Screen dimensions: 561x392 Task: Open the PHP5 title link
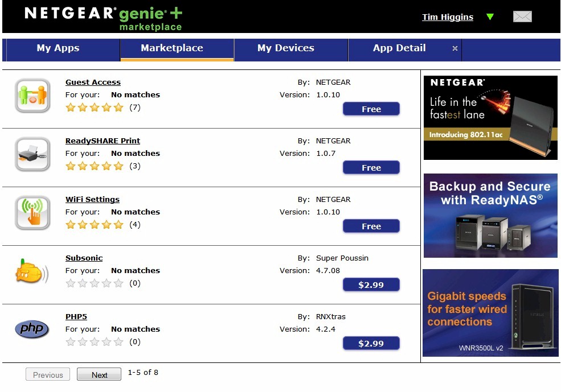pyautogui.click(x=76, y=316)
